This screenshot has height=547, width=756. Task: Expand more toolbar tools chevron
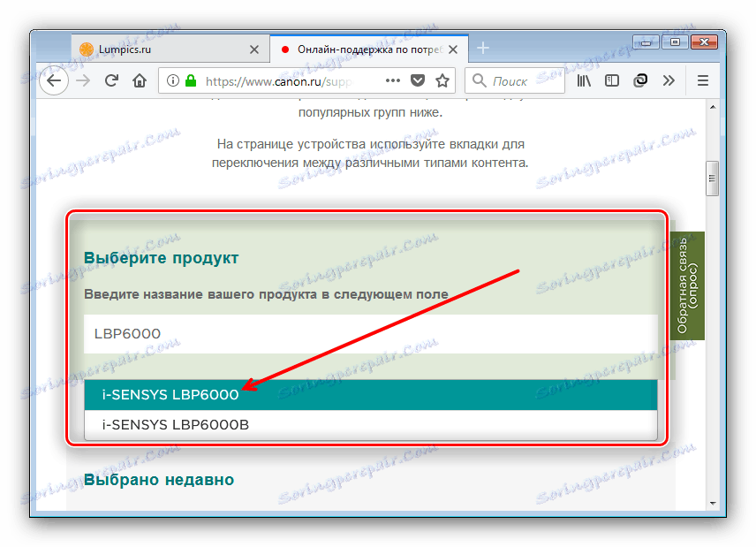click(x=669, y=80)
